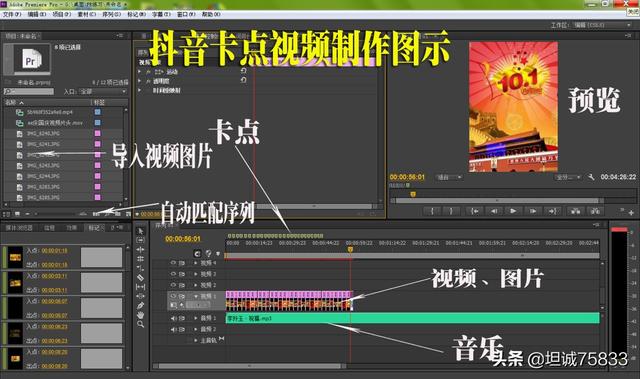Toggle timeline Snap magnet icon

[197, 253]
